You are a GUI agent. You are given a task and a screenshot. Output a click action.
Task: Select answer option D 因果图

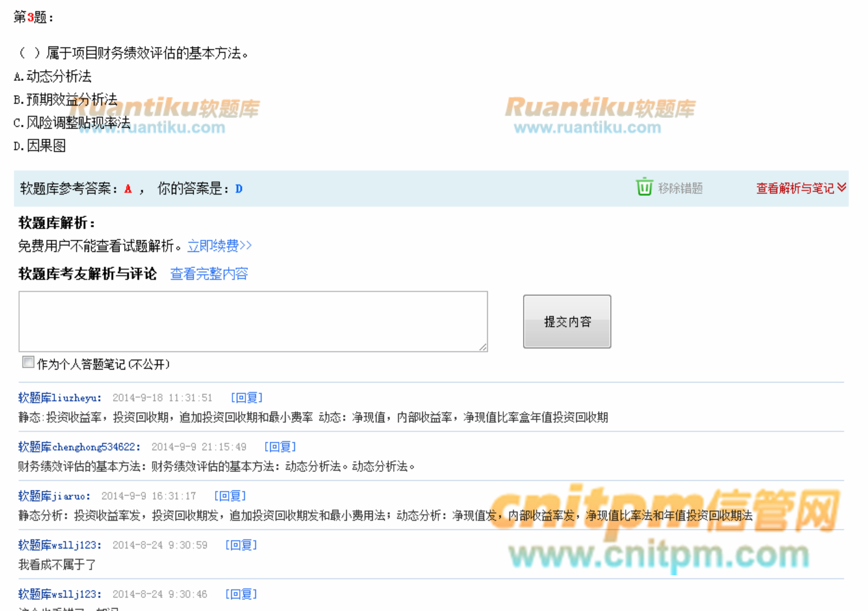coord(40,146)
